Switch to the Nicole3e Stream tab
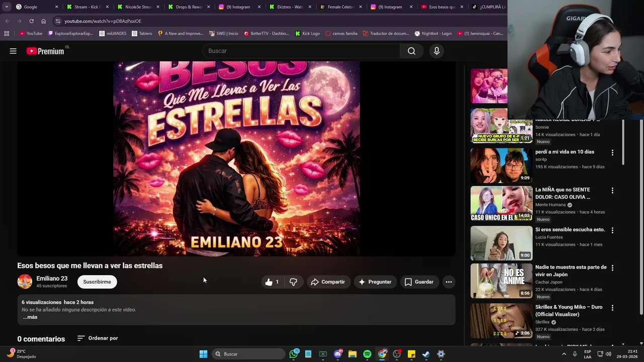Viewport: 644px width, 362px height. click(138, 7)
